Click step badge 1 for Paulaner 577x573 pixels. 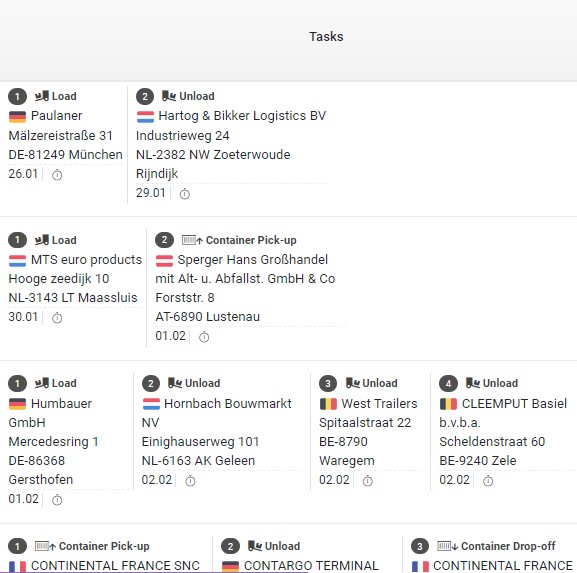point(17,96)
